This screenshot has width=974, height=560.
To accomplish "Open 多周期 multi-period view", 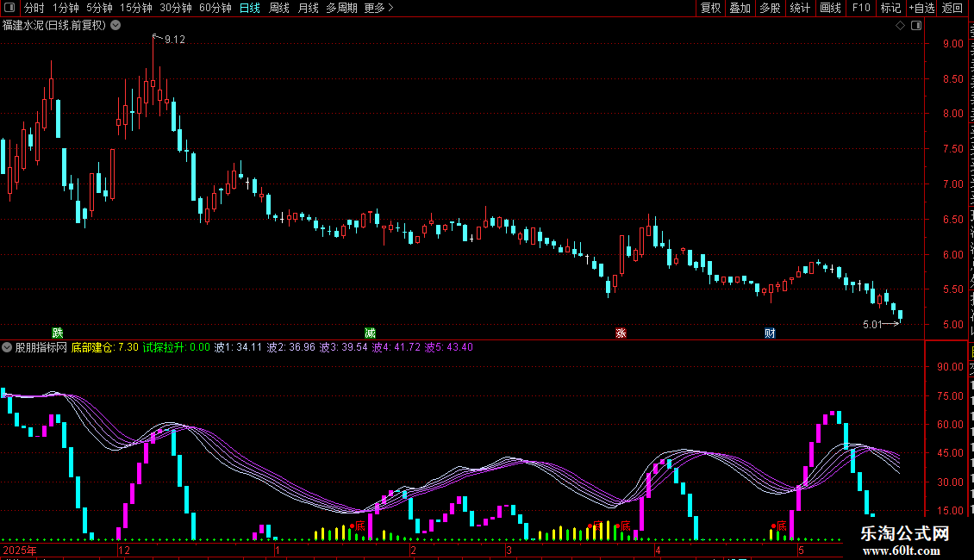I will [x=341, y=8].
